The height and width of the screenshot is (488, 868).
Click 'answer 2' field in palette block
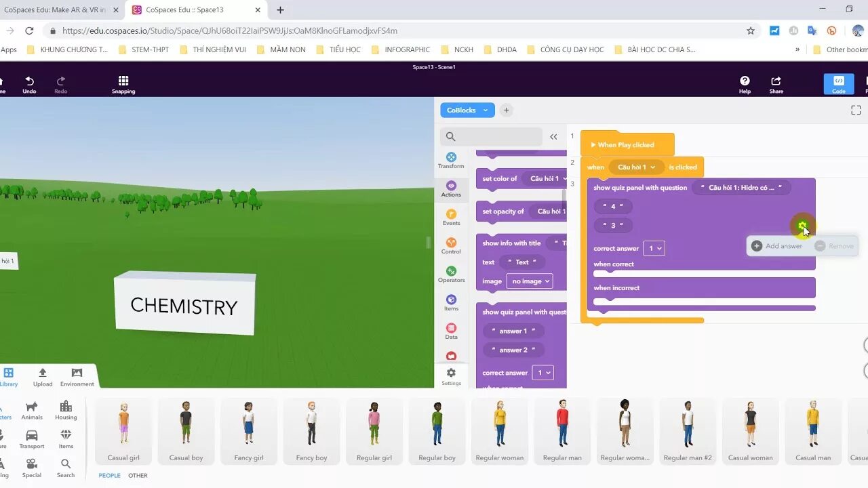(x=513, y=350)
